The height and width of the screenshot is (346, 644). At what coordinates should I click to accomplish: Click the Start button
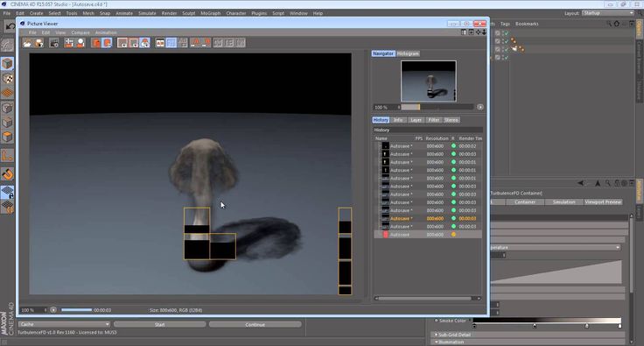tap(160, 324)
